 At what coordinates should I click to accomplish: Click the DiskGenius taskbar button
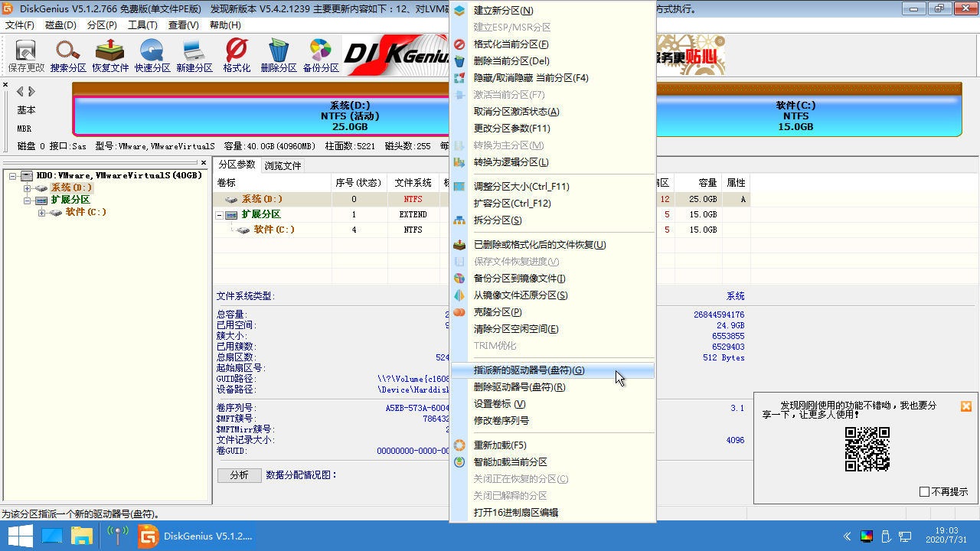[x=196, y=536]
